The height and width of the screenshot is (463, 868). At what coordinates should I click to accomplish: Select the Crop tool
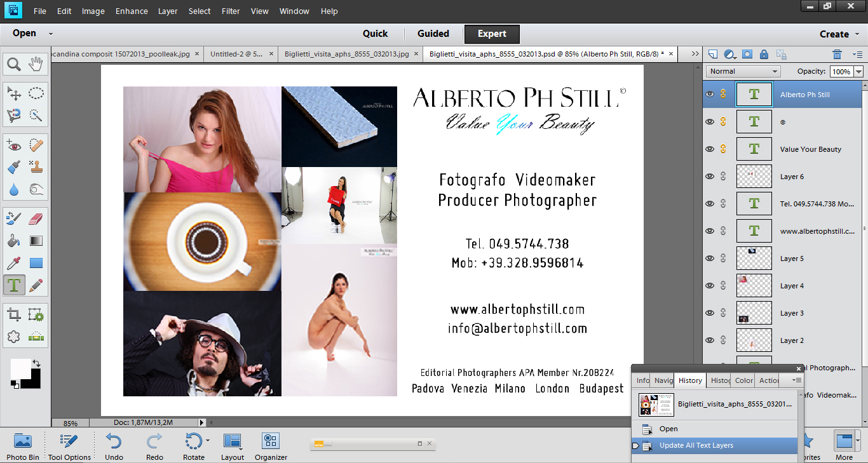(15, 315)
